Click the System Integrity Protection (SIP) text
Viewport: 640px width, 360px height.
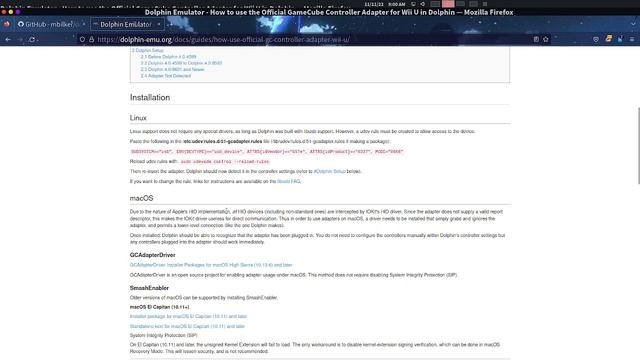164,336
